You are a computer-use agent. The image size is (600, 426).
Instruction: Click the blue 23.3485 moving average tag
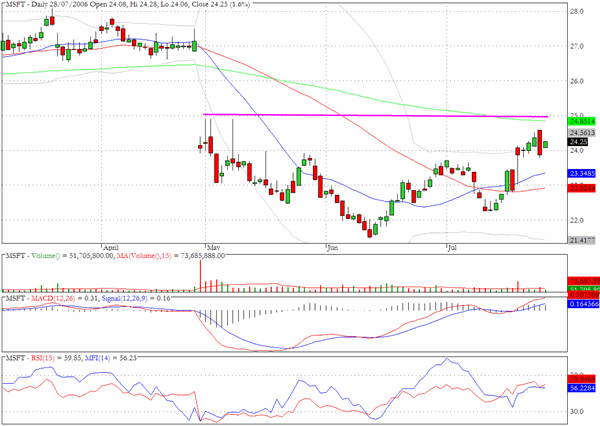582,173
